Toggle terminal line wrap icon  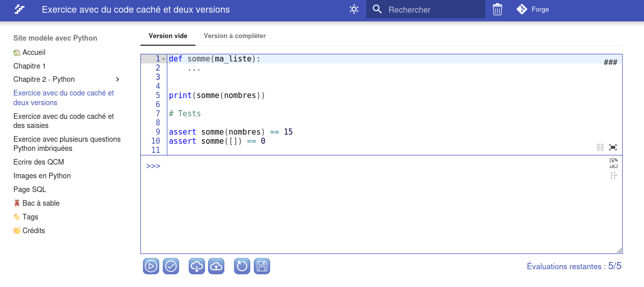613,163
